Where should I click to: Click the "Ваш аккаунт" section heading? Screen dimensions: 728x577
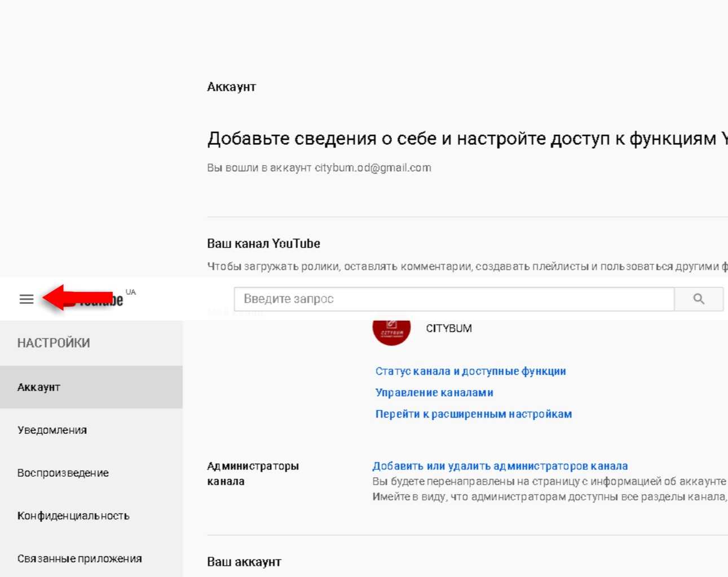244,562
